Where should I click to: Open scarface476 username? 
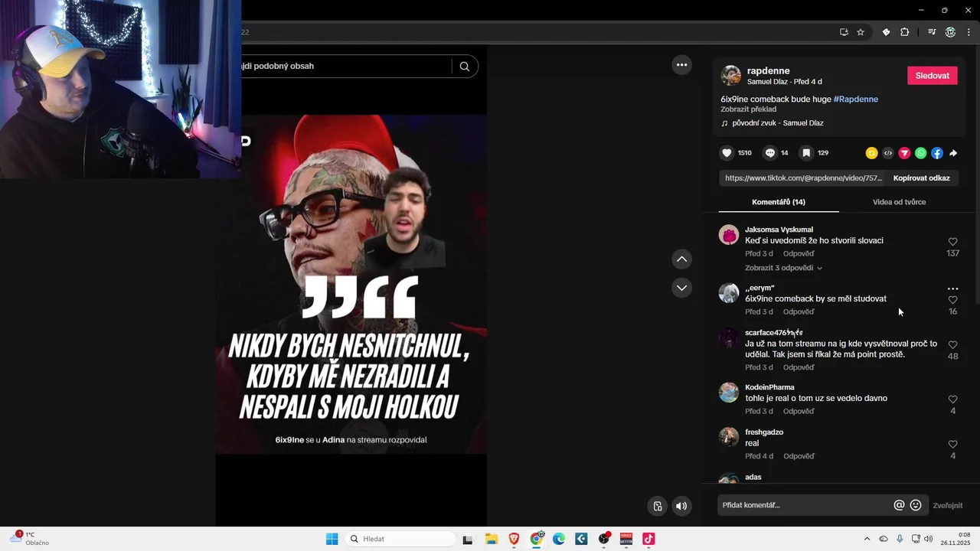point(773,333)
